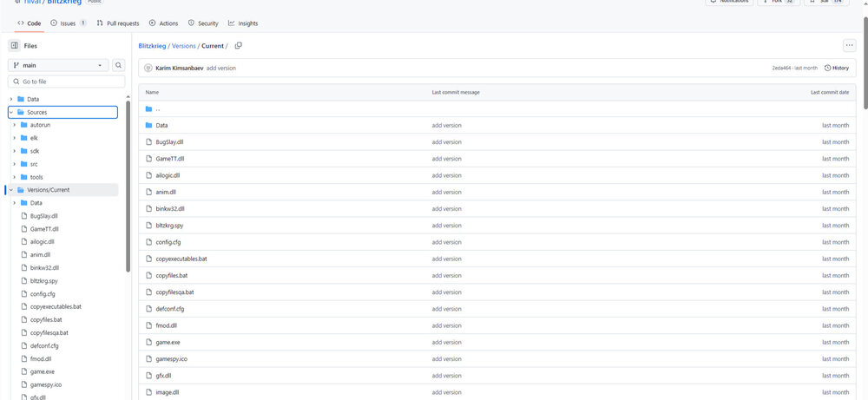Open GameTT.dll in file list

[170, 159]
